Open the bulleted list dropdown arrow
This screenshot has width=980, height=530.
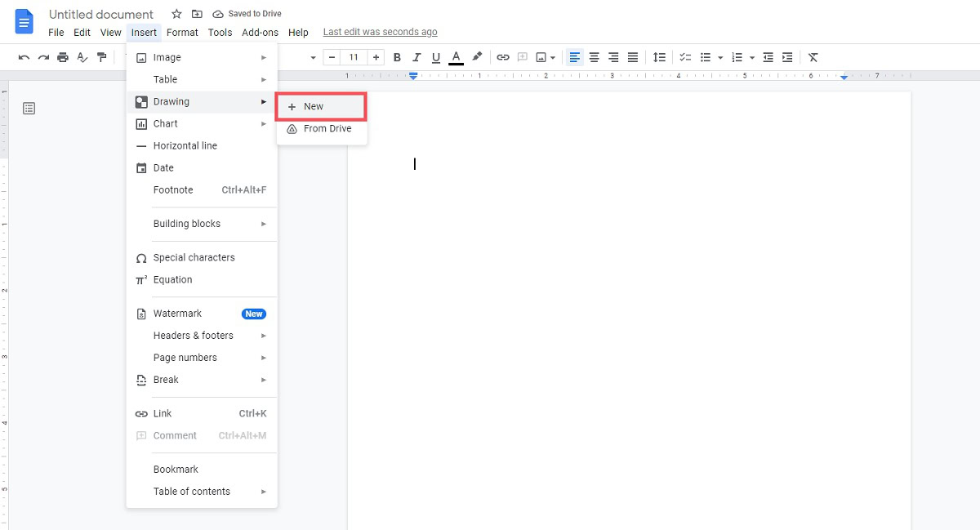pyautogui.click(x=720, y=57)
